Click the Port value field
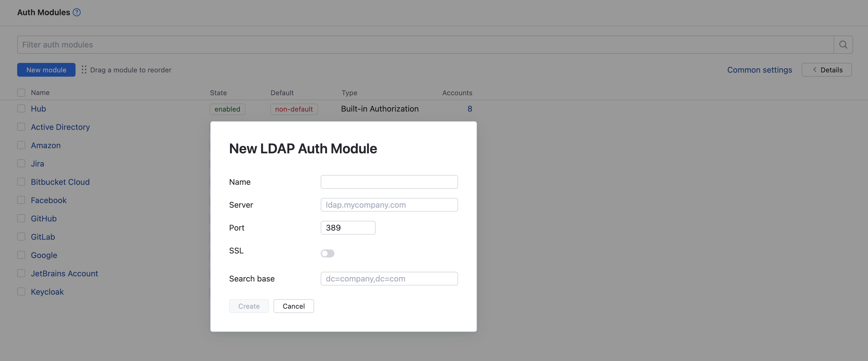This screenshot has height=361, width=868. pos(348,227)
